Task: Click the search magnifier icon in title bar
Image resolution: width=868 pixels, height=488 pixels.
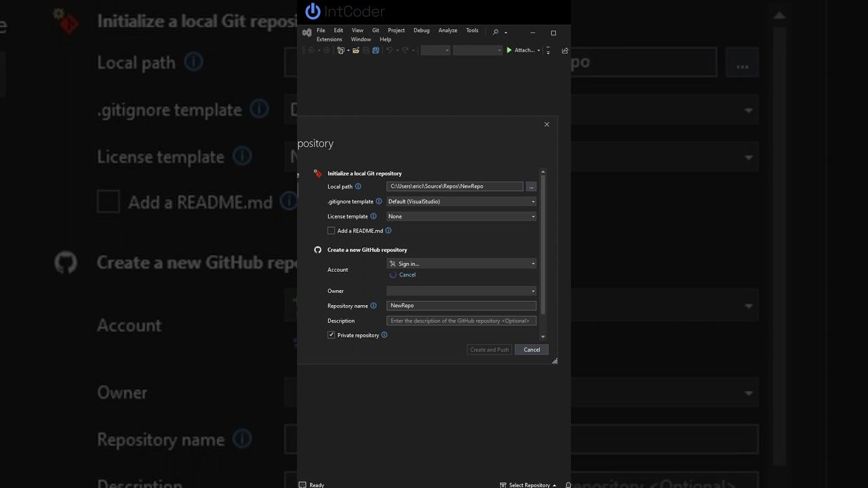Action: tap(496, 32)
